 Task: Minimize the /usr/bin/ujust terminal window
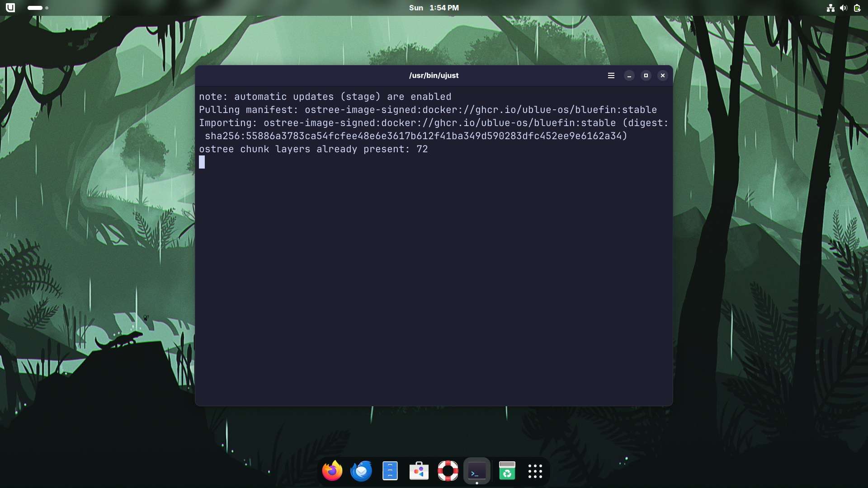click(629, 75)
